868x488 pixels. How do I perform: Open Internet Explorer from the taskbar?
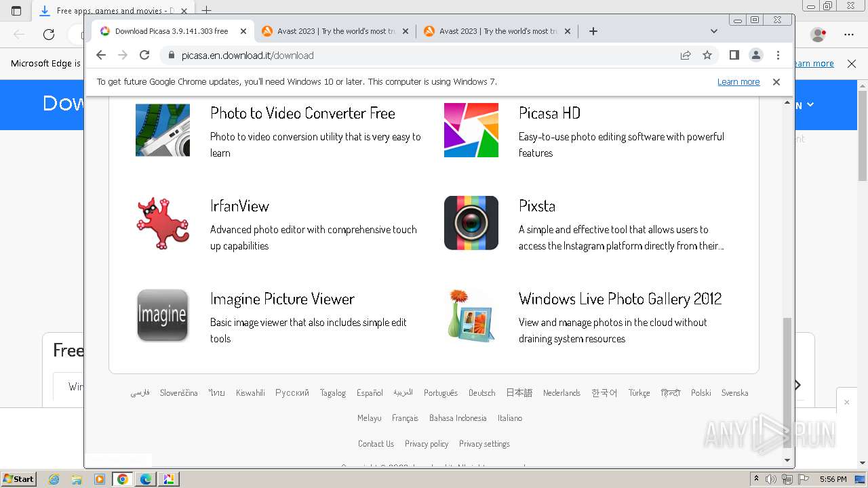(54, 479)
